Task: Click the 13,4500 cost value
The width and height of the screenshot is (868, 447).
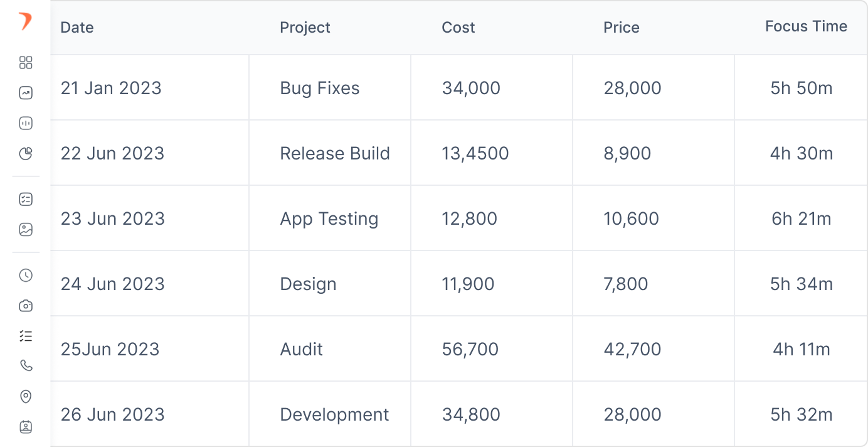Action: 475,153
